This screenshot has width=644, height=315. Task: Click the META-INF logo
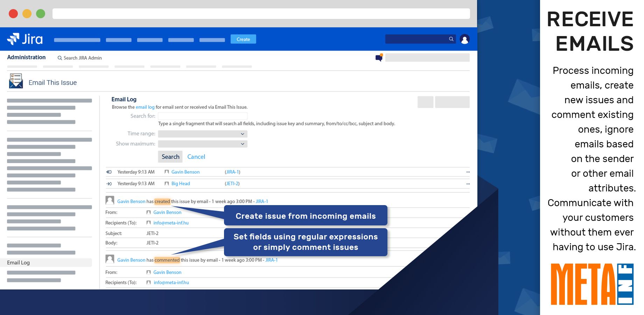(x=592, y=284)
